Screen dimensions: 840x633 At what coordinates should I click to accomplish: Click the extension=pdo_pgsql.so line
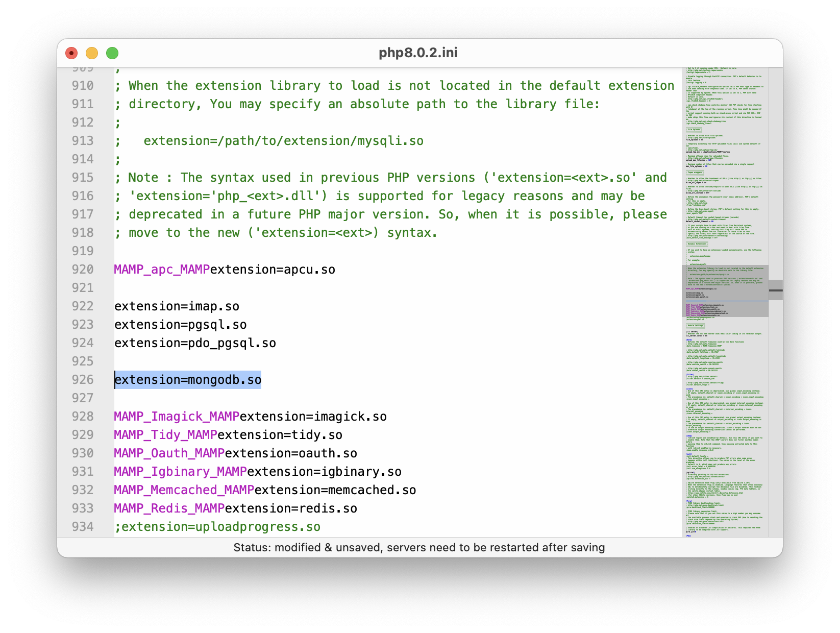(x=194, y=343)
